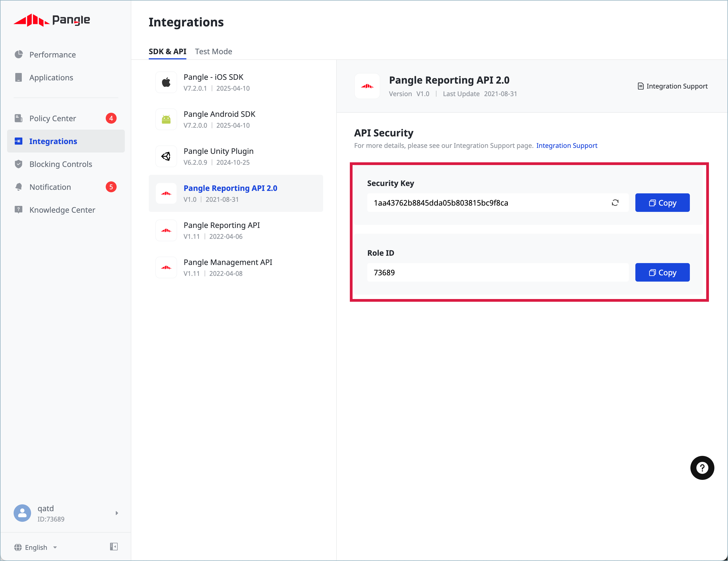The width and height of the screenshot is (728, 561).
Task: Select Pangle Unity Plugin
Action: tap(236, 156)
